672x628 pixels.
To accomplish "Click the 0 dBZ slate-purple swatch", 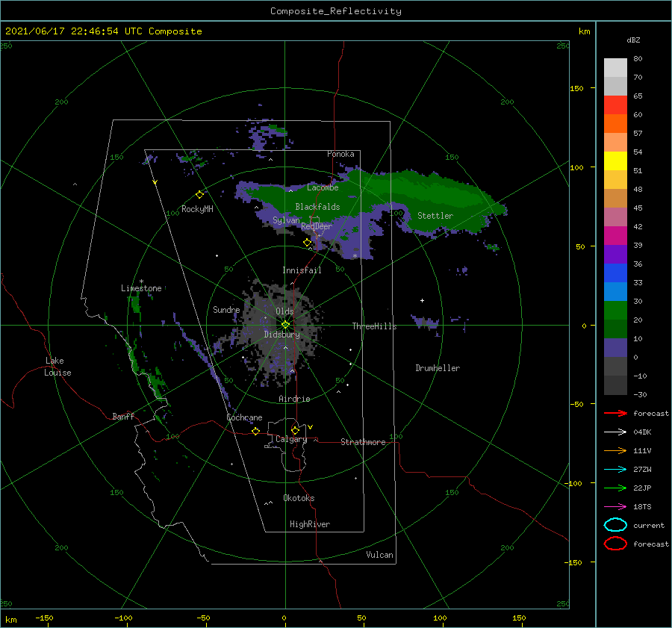I will (615, 348).
